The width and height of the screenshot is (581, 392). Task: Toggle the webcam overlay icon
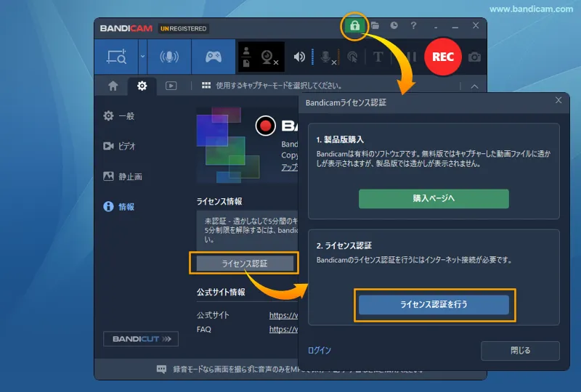pos(269,57)
